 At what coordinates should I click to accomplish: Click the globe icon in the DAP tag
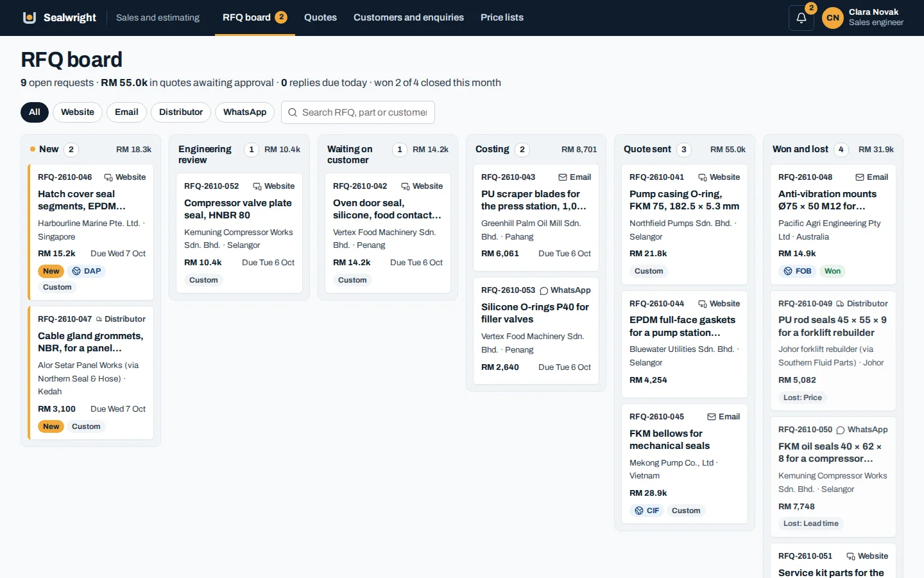point(76,271)
